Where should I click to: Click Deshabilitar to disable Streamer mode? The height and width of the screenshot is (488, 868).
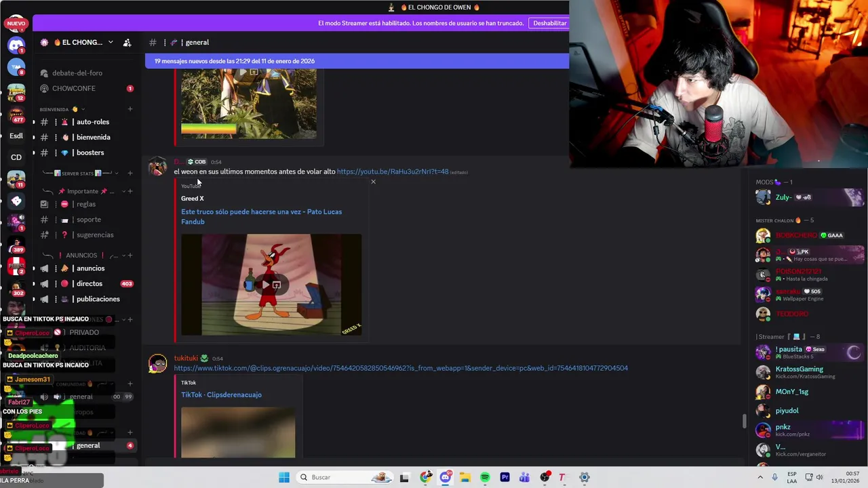[550, 23]
